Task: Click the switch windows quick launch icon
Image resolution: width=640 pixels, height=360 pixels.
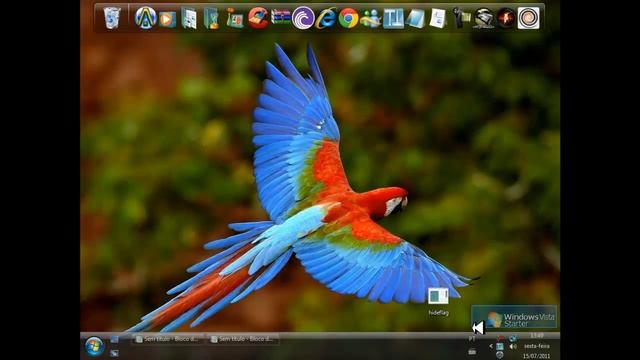Action: pos(114,353)
